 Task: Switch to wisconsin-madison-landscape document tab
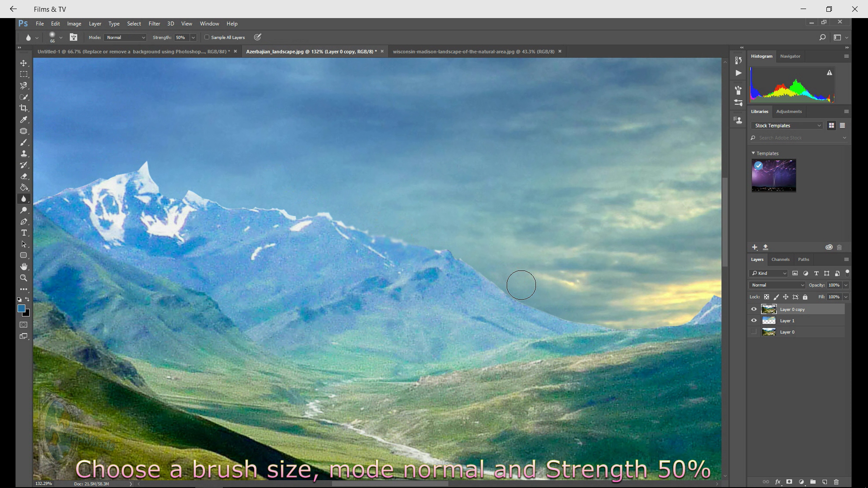(x=473, y=52)
